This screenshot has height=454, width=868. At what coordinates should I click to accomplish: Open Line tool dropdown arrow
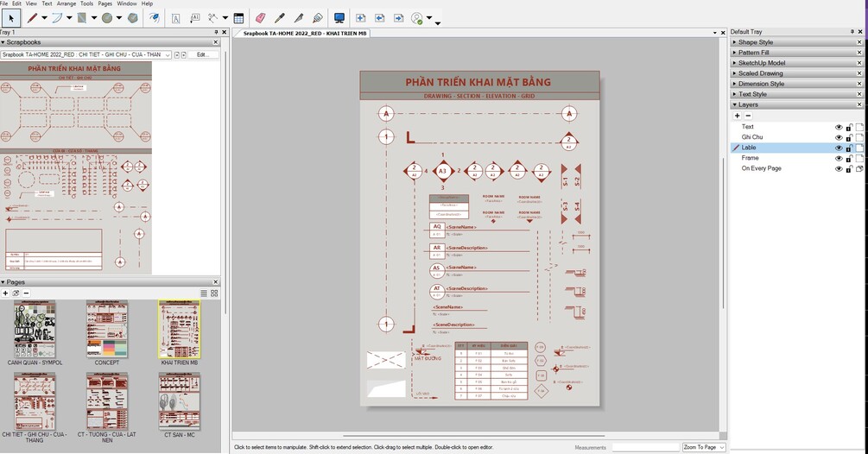click(44, 18)
